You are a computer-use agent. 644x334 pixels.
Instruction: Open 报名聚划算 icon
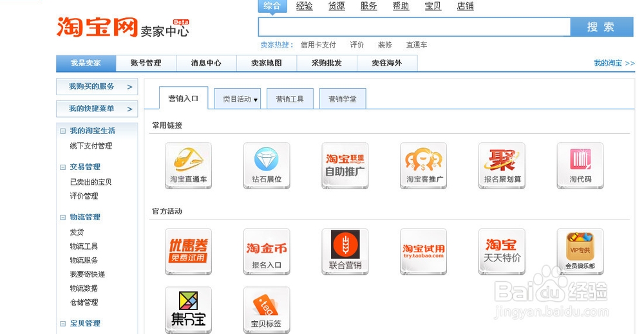pos(502,166)
